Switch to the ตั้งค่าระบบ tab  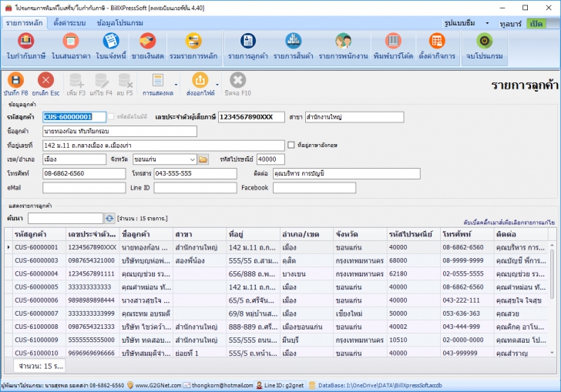tap(70, 23)
